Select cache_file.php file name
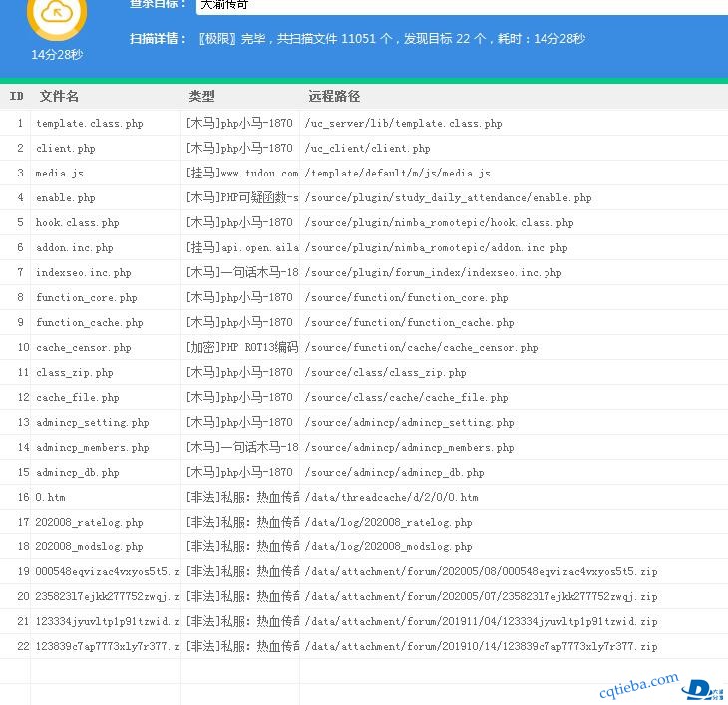 point(78,397)
